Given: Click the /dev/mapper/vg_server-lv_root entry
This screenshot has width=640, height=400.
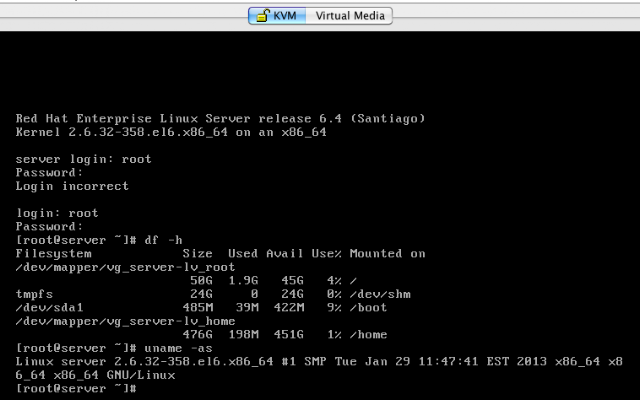Looking at the screenshot, I should (125, 267).
